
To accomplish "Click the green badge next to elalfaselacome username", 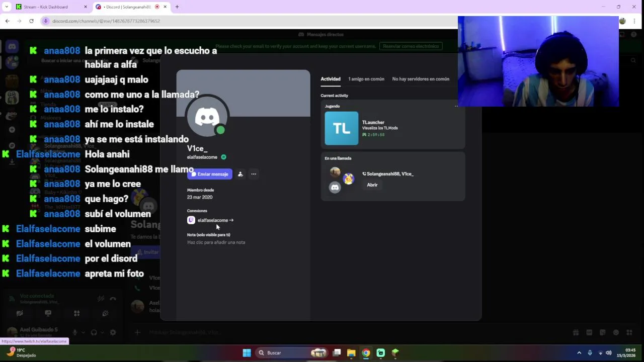I will tap(223, 157).
